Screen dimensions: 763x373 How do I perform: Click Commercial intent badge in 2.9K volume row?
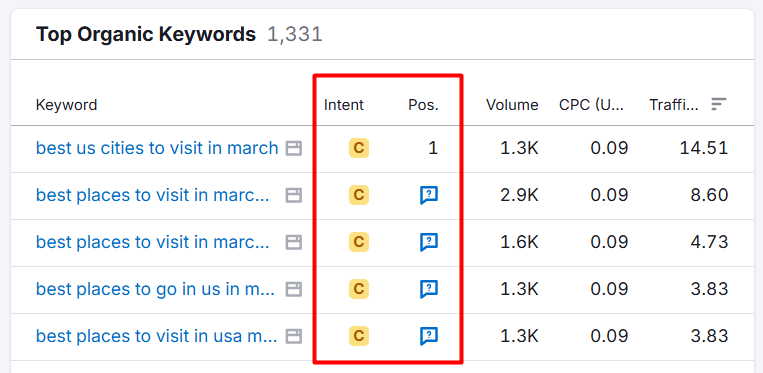pyautogui.click(x=359, y=195)
